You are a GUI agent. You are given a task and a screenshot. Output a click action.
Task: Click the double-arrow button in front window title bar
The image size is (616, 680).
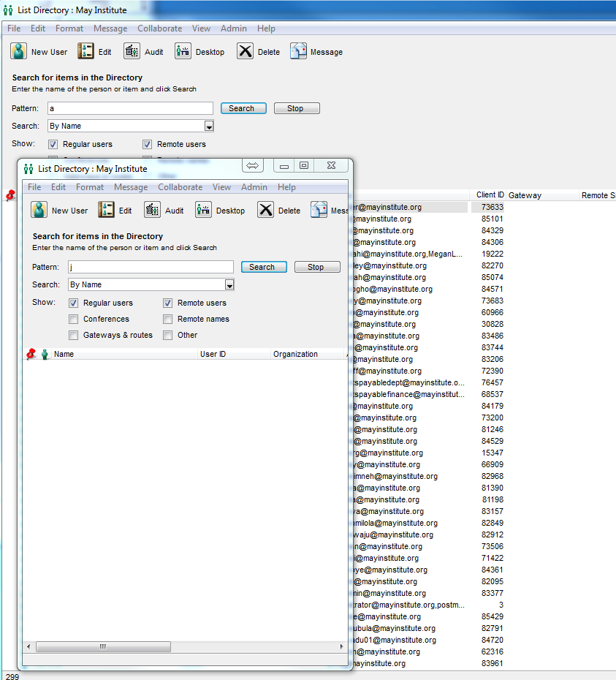pos(252,166)
